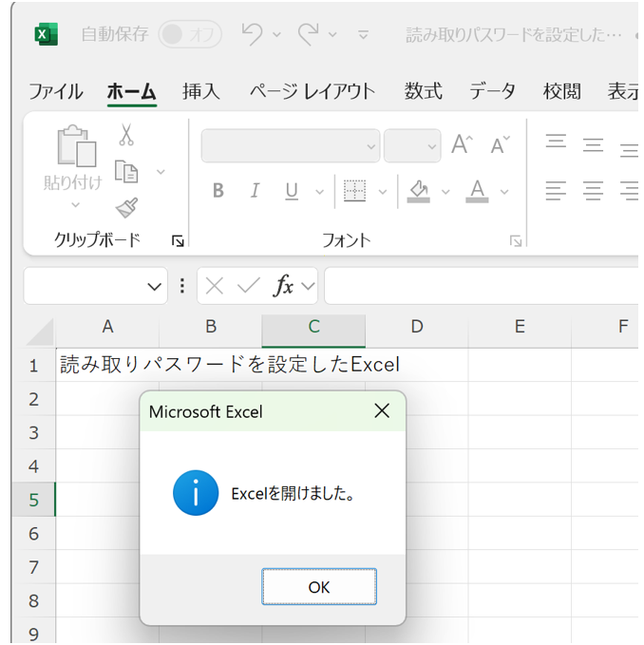Toggle Underline formatting
This screenshot has width=644, height=645.
292,191
